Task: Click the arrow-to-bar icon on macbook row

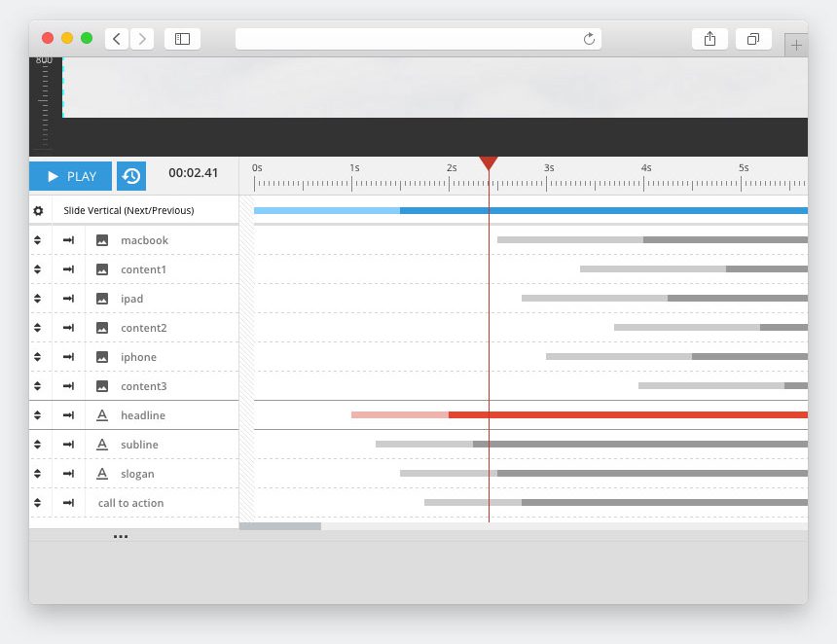Action: pyautogui.click(x=68, y=240)
